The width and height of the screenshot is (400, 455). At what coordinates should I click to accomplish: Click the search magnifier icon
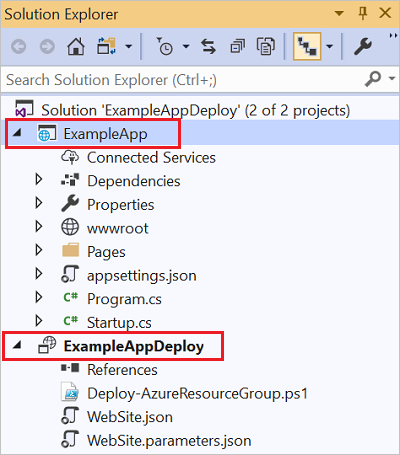coord(373,79)
